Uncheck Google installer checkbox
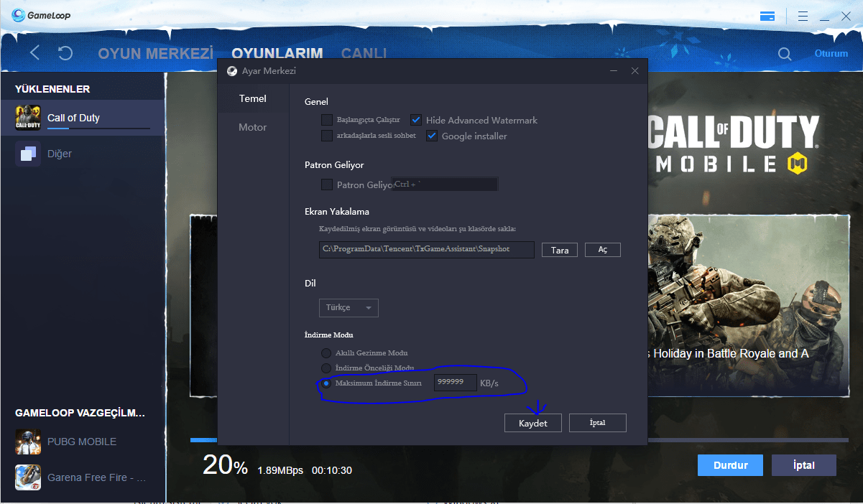Screen dimensions: 863x504 432,136
